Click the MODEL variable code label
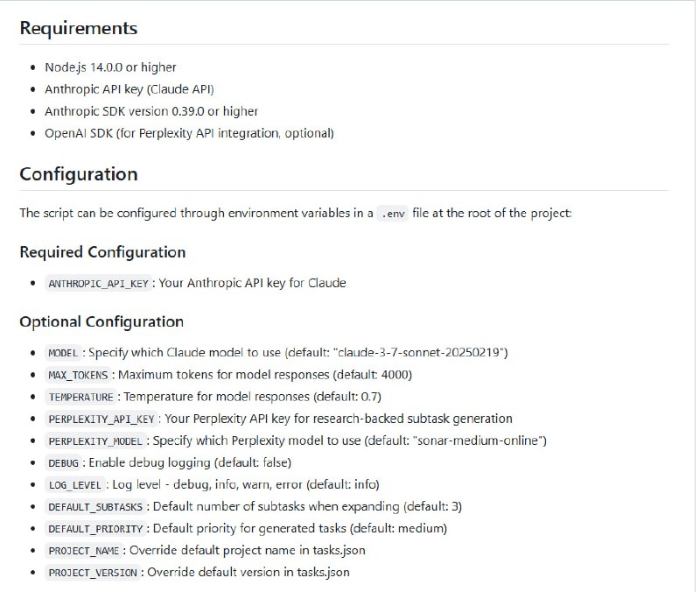700x592 pixels. [x=64, y=353]
